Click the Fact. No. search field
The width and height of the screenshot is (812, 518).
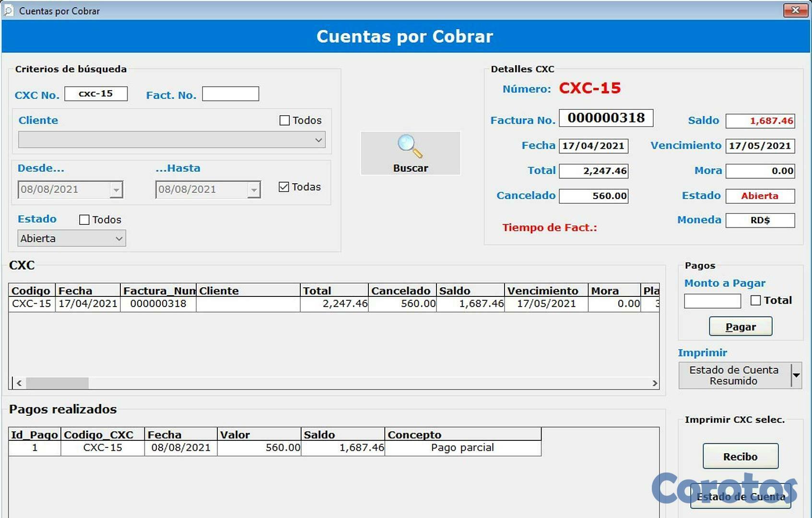(x=230, y=93)
